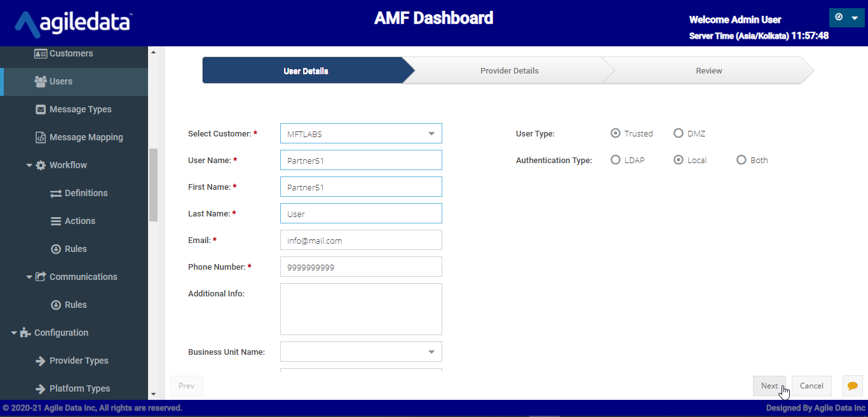Click the Workflow gear icon
The image size is (868, 417).
click(41, 165)
